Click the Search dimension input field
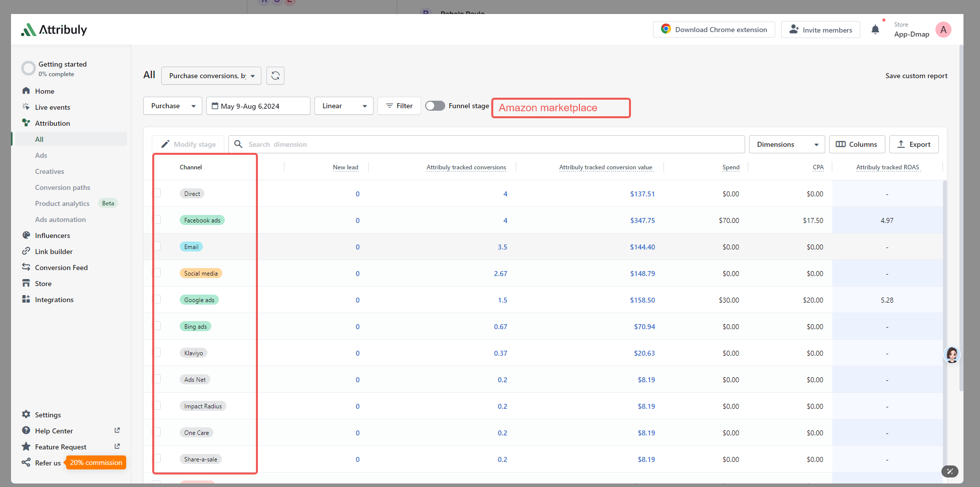This screenshot has width=980, height=487. coord(487,144)
